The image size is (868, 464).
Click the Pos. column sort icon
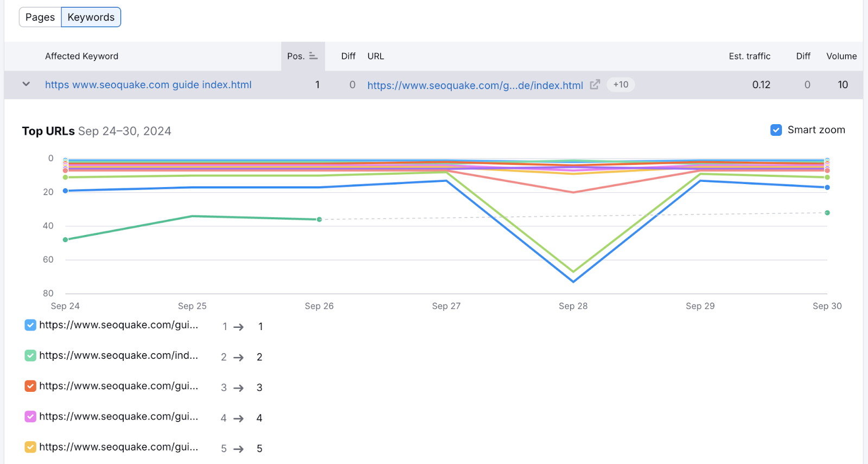pyautogui.click(x=313, y=56)
